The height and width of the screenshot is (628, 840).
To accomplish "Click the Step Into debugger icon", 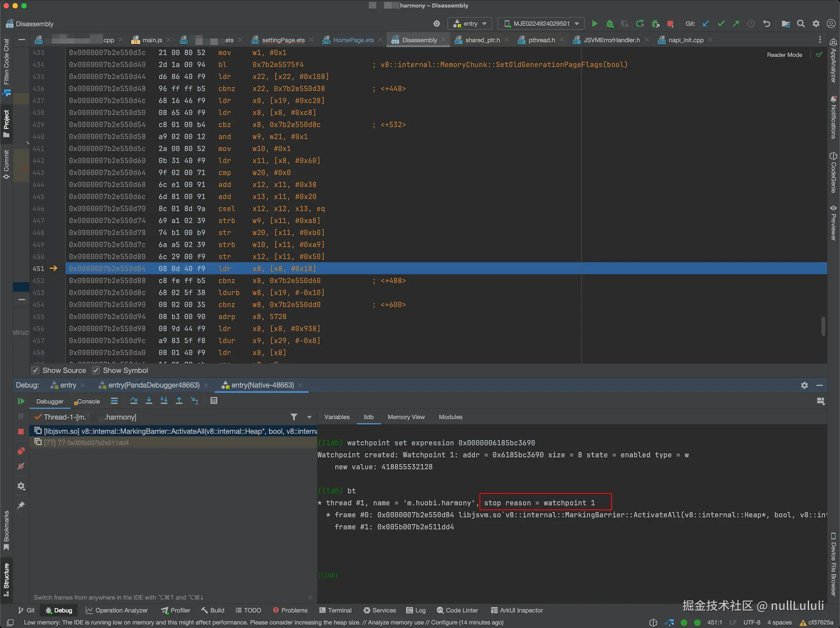I will click(149, 401).
